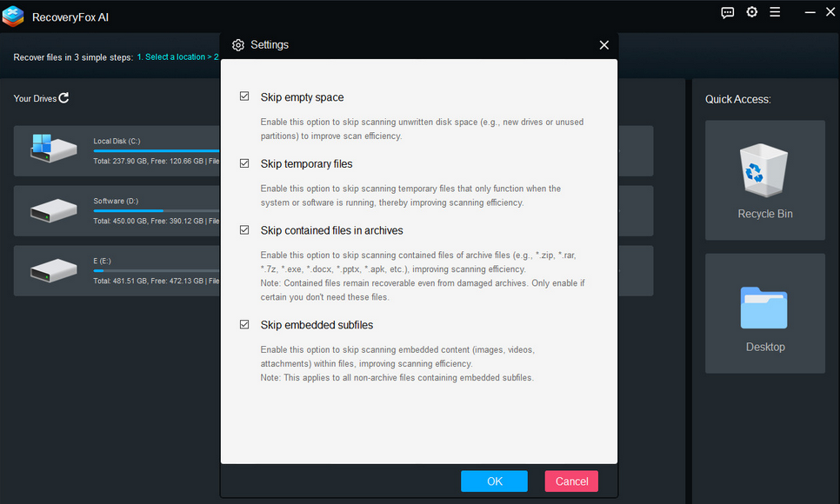This screenshot has height=504, width=840.
Task: Click the 'Recycle Bin' label
Action: pos(765,214)
